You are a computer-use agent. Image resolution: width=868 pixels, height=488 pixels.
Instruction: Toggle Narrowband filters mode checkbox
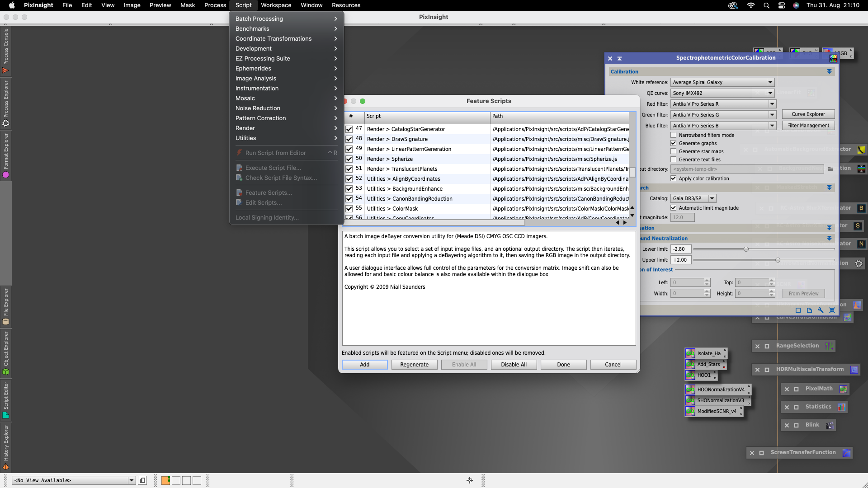[673, 135]
